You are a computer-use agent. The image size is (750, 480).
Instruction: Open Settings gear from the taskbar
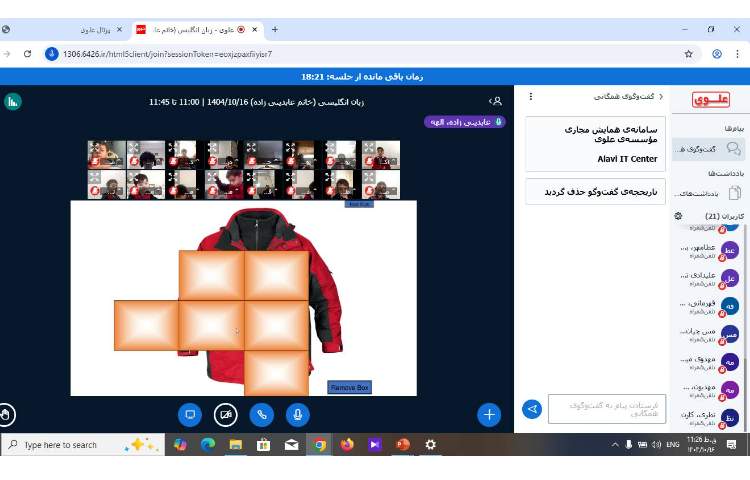point(430,445)
